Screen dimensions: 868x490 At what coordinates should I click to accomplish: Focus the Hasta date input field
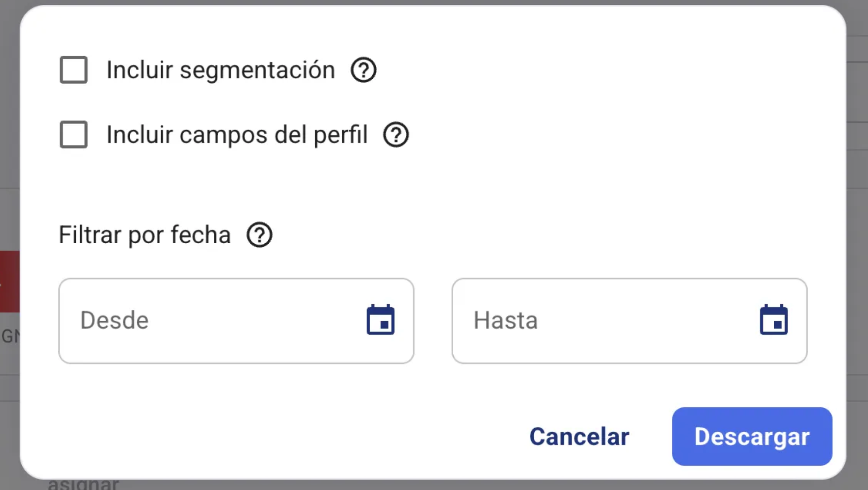click(608, 321)
